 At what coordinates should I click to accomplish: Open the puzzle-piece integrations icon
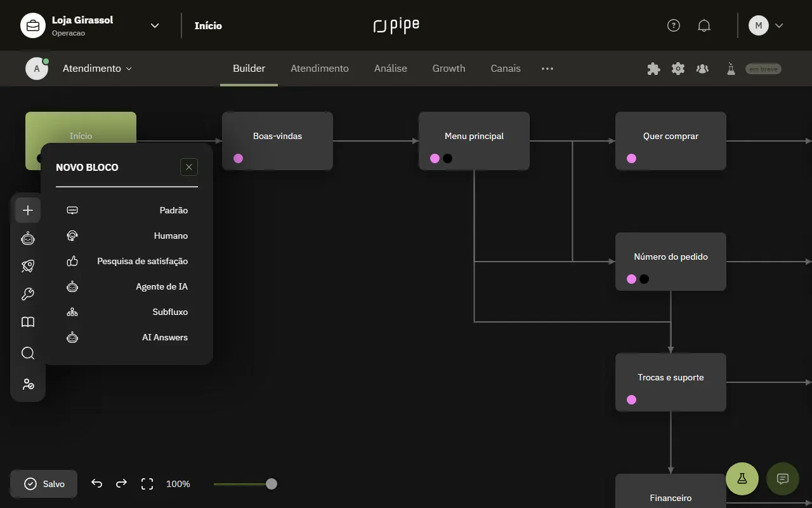tap(653, 69)
